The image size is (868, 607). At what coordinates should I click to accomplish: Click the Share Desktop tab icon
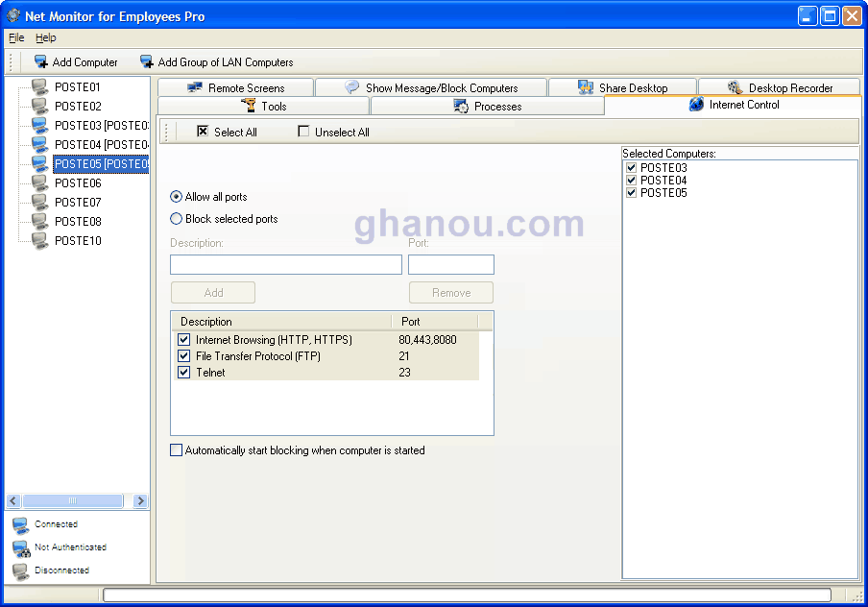586,87
